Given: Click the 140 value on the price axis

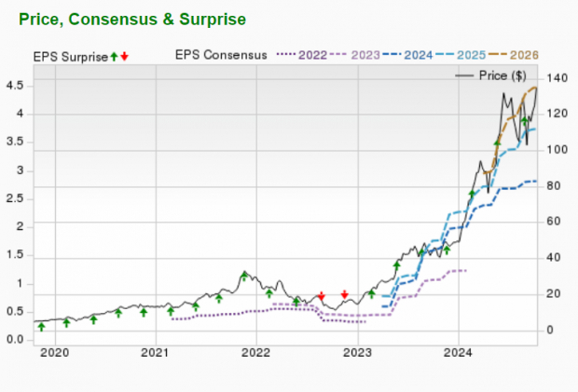Looking at the screenshot, I should click(x=557, y=78).
